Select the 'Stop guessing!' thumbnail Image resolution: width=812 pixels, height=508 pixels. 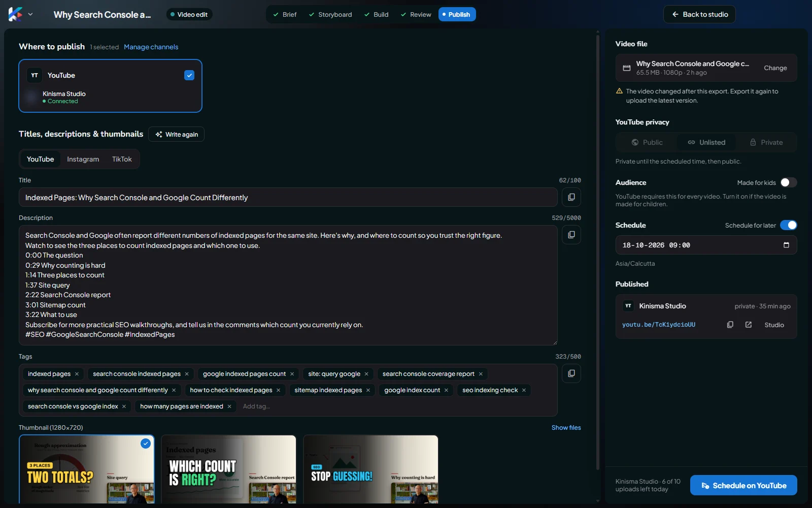click(x=370, y=469)
